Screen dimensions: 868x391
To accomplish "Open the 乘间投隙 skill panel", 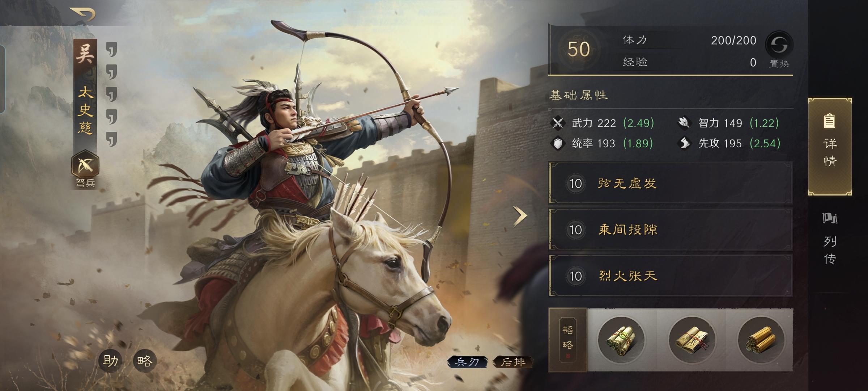I will [671, 230].
